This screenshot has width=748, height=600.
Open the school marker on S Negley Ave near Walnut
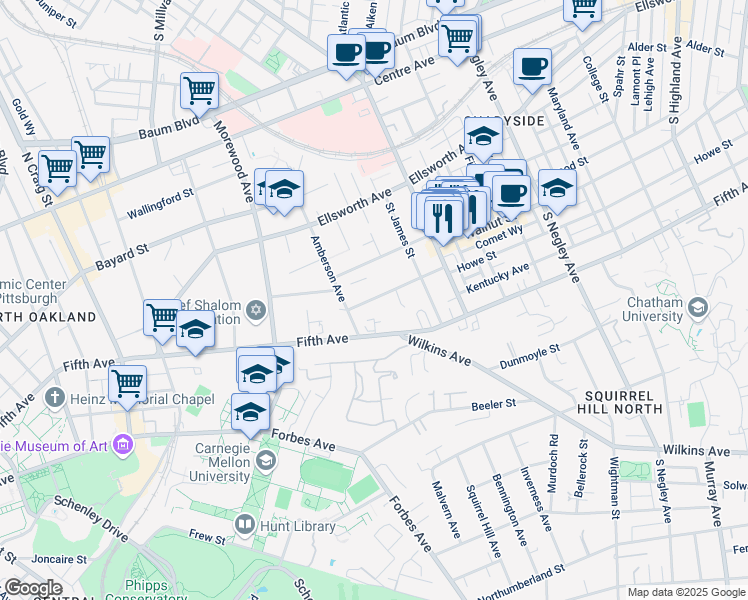tap(557, 190)
